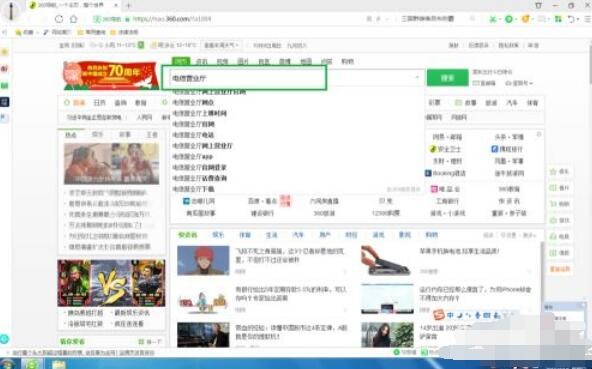Open the hamburger main menu icon
The width and height of the screenshot is (592, 369).
click(x=587, y=19)
